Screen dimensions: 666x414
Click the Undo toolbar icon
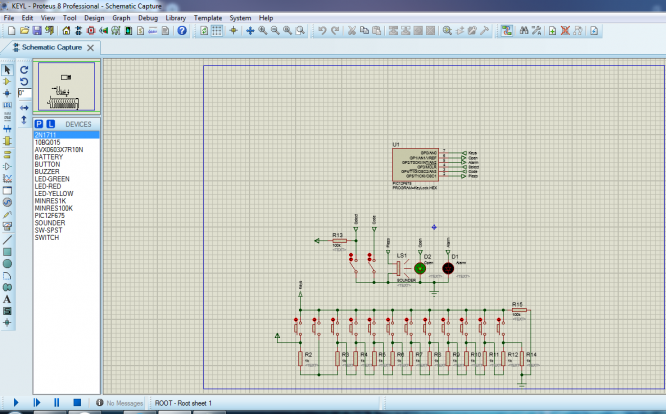coord(321,31)
